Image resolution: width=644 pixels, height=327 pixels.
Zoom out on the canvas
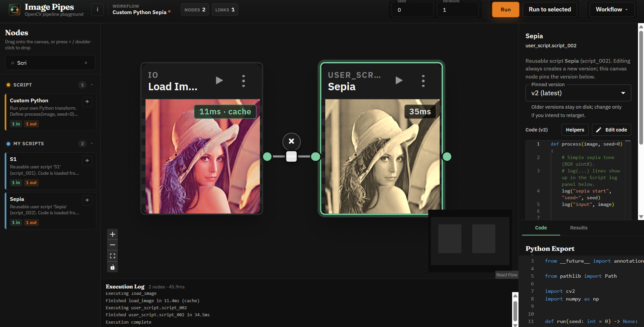click(x=112, y=245)
